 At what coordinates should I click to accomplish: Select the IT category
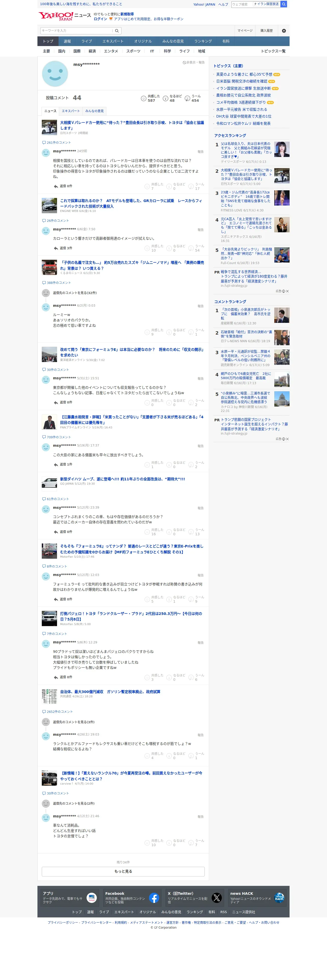(x=152, y=51)
